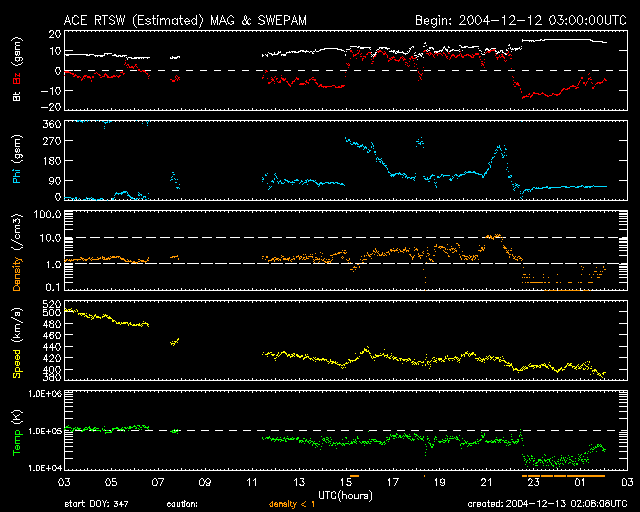This screenshot has height=512, width=640.
Task: Click the yellow 'Speed (km/s)' axis label
Action: coord(17,343)
